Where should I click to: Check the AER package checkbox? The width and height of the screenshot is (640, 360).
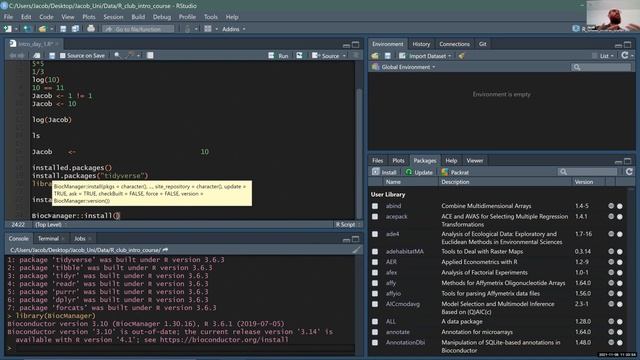coord(375,262)
